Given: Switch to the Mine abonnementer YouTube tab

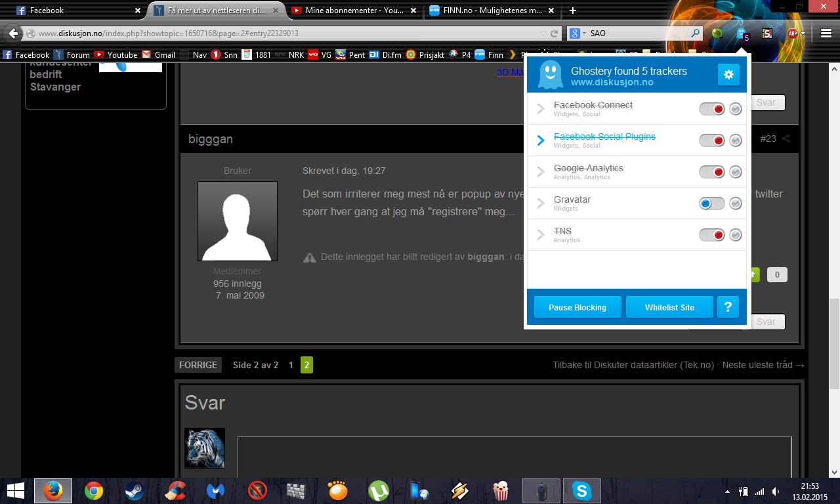Looking at the screenshot, I should pos(354,10).
